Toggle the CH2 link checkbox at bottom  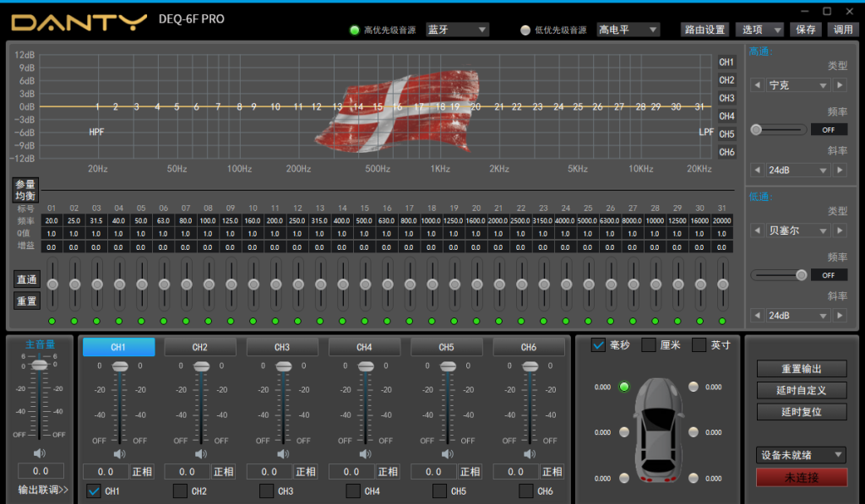pos(180,490)
